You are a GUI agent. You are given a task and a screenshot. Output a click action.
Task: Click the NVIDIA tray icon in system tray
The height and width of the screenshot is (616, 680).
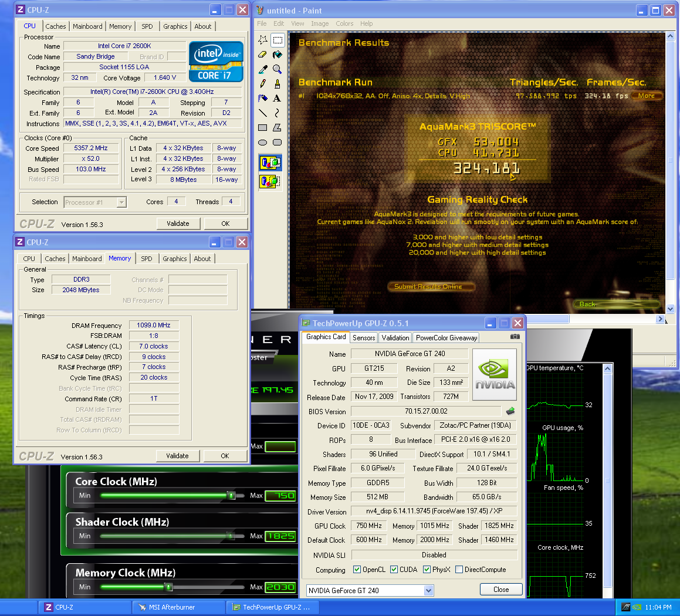click(x=637, y=607)
